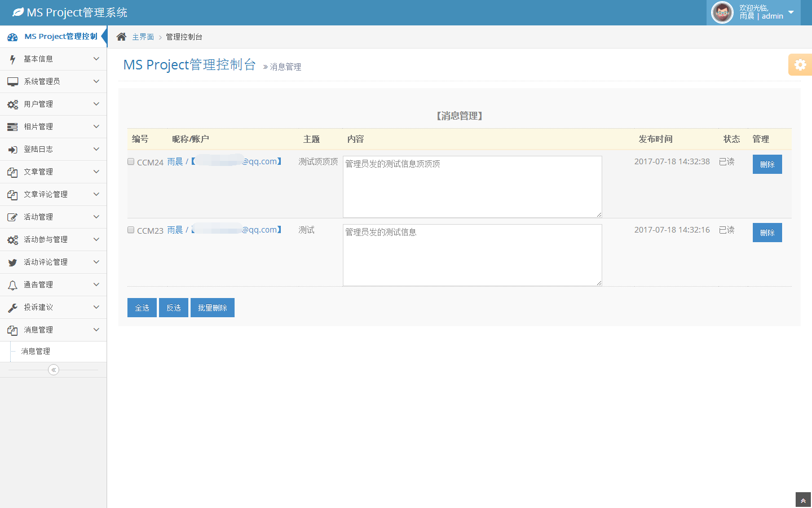Check the checkbox for message CCM24

pos(131,161)
